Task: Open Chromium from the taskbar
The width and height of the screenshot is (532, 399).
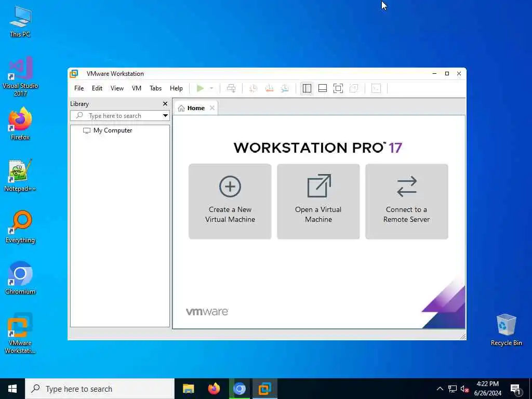Action: pyautogui.click(x=239, y=389)
